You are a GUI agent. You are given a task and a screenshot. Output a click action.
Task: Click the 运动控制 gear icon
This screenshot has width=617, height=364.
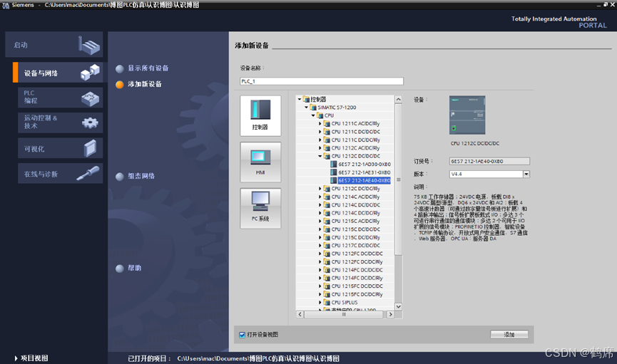click(x=90, y=123)
